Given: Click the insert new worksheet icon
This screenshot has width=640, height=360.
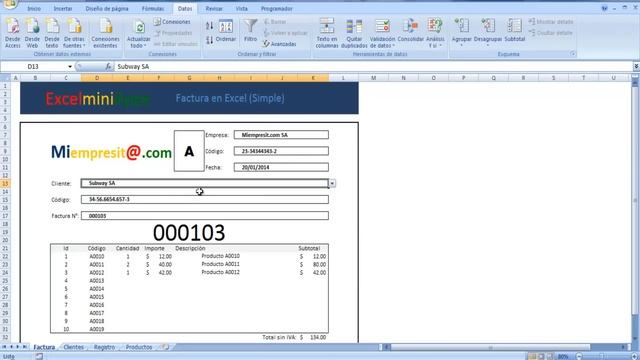Looking at the screenshot, I should click(x=165, y=347).
